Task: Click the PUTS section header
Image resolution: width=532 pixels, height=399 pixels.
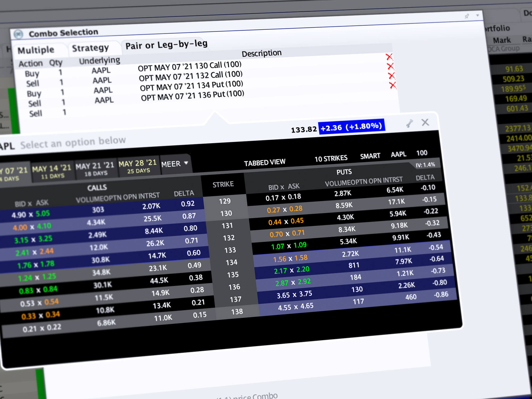Action: click(x=344, y=172)
